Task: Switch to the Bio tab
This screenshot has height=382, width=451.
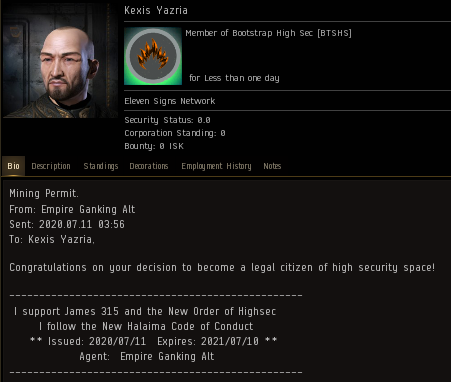Action: coord(13,166)
